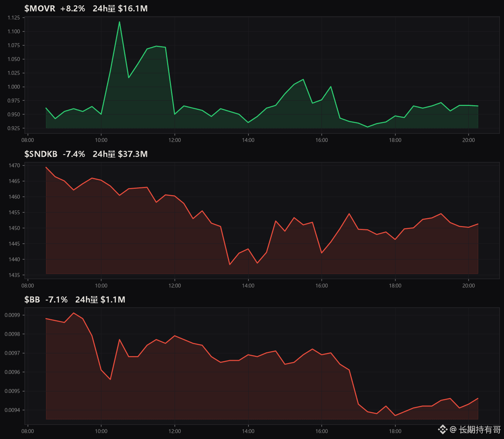Click the 1.100 y-axis label in MOVR chart
The image size is (504, 439).
(14, 32)
